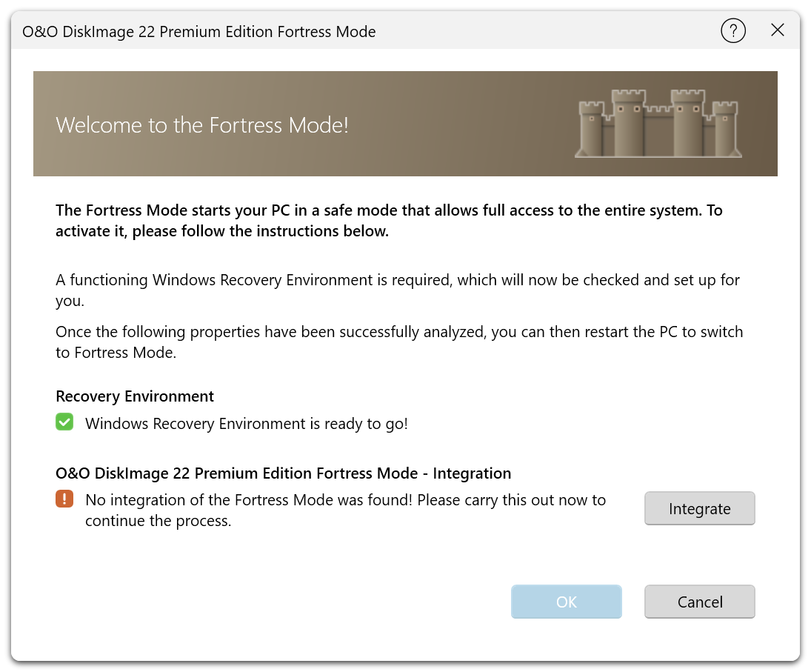Screen dimensions: 811x672
Task: Confirm with the OK button
Action: coord(566,602)
